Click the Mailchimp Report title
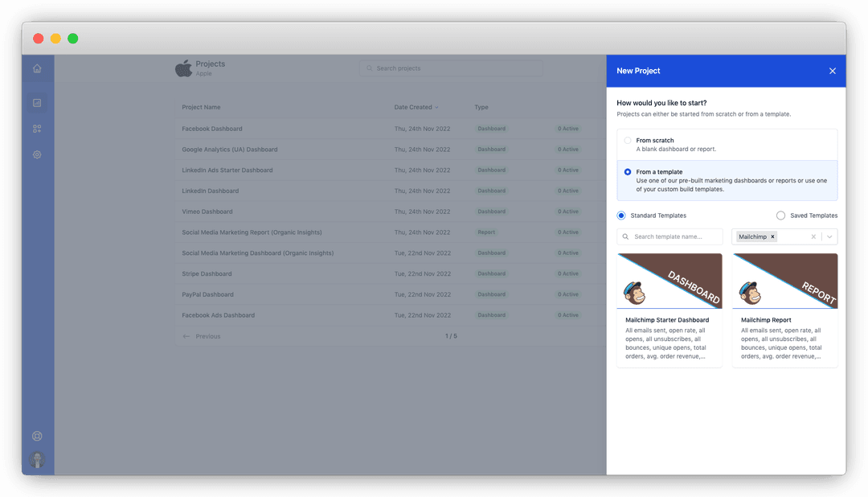The height and width of the screenshot is (497, 868). (x=766, y=320)
